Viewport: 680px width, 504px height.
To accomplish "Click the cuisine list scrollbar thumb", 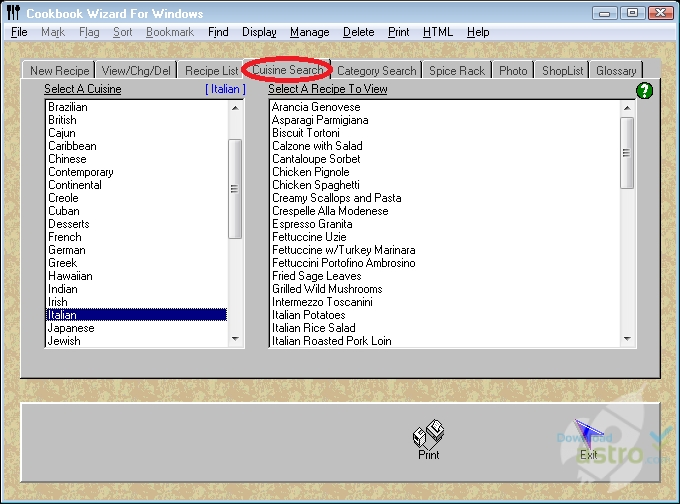I will (235, 189).
